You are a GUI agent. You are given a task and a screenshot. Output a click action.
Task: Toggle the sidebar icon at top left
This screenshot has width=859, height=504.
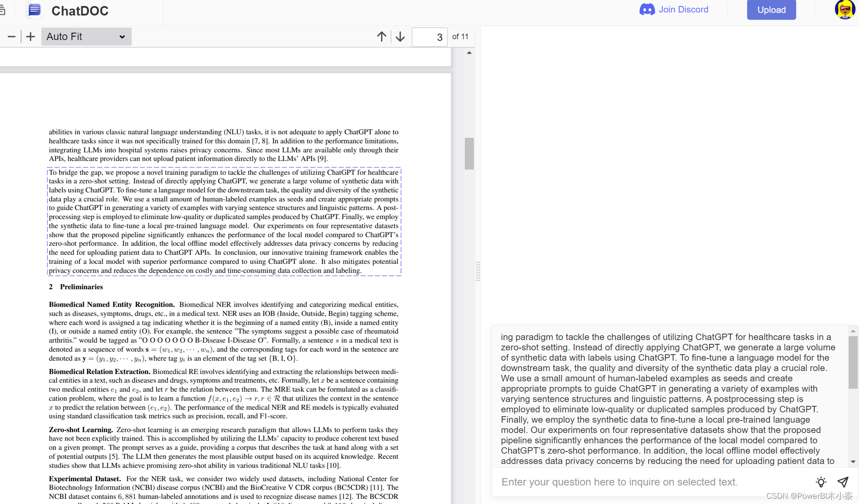(x=2, y=9)
